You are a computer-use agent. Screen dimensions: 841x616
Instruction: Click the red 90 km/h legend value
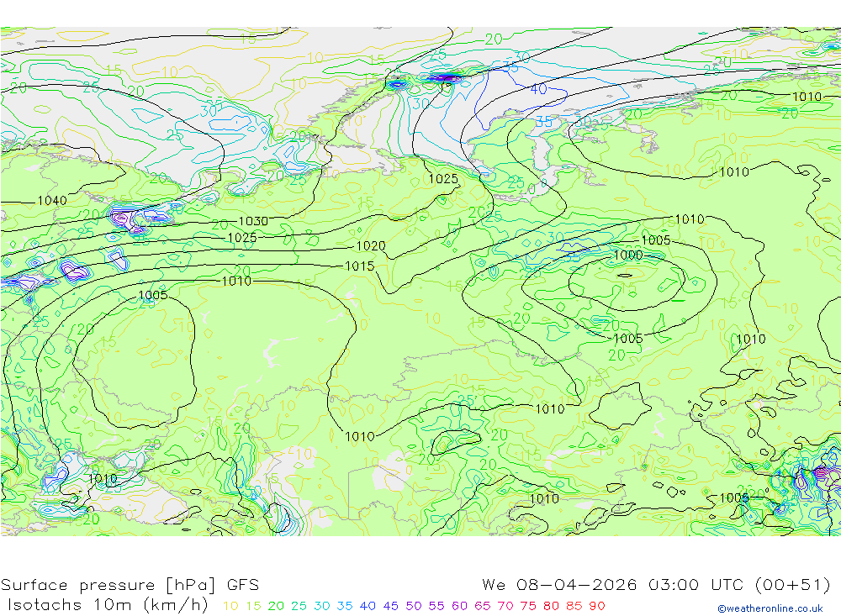coord(597,606)
